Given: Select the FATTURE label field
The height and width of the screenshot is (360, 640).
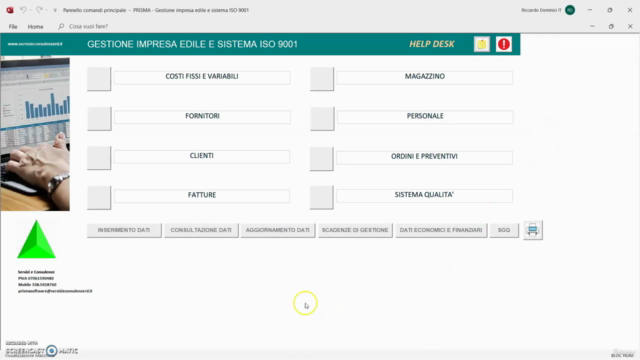Looking at the screenshot, I should point(202,196).
